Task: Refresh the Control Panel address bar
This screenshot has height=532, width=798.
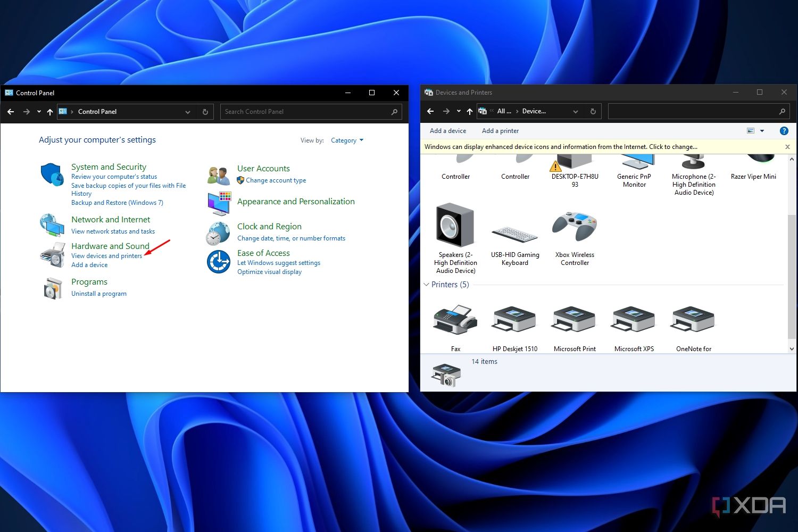Action: [x=205, y=112]
